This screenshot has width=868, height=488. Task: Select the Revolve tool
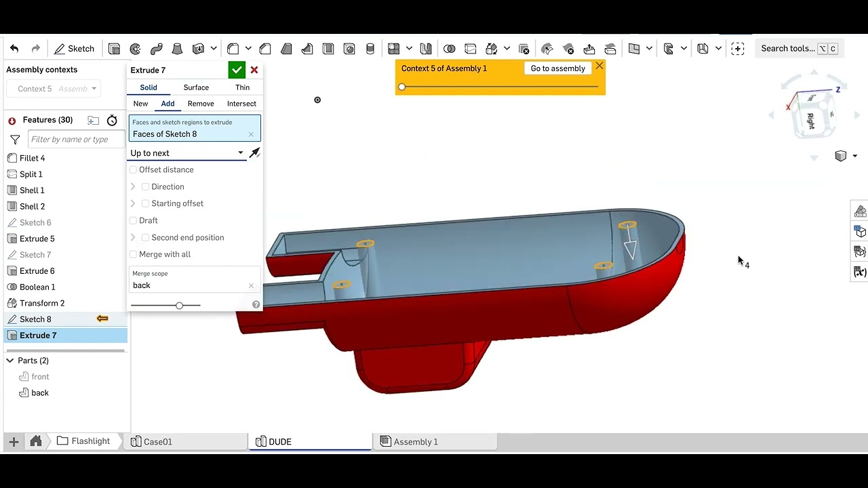pyautogui.click(x=136, y=49)
